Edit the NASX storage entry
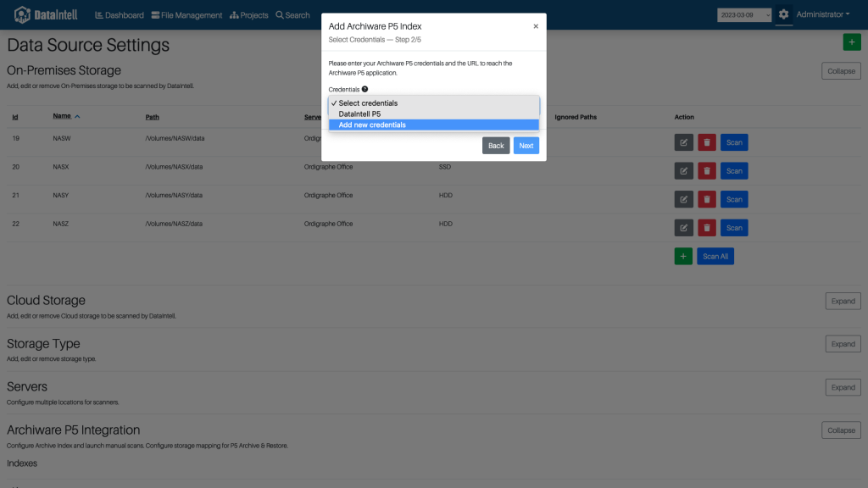This screenshot has height=488, width=868. [x=684, y=171]
